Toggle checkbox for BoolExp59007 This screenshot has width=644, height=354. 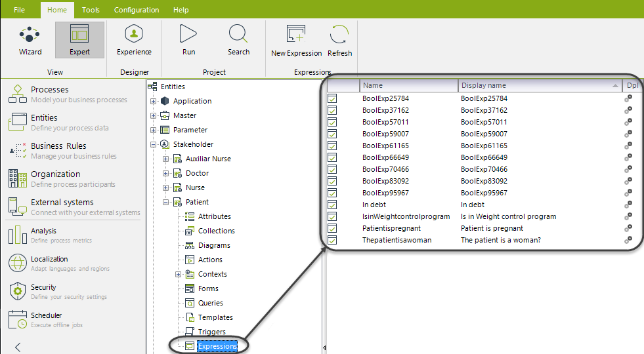coord(332,134)
